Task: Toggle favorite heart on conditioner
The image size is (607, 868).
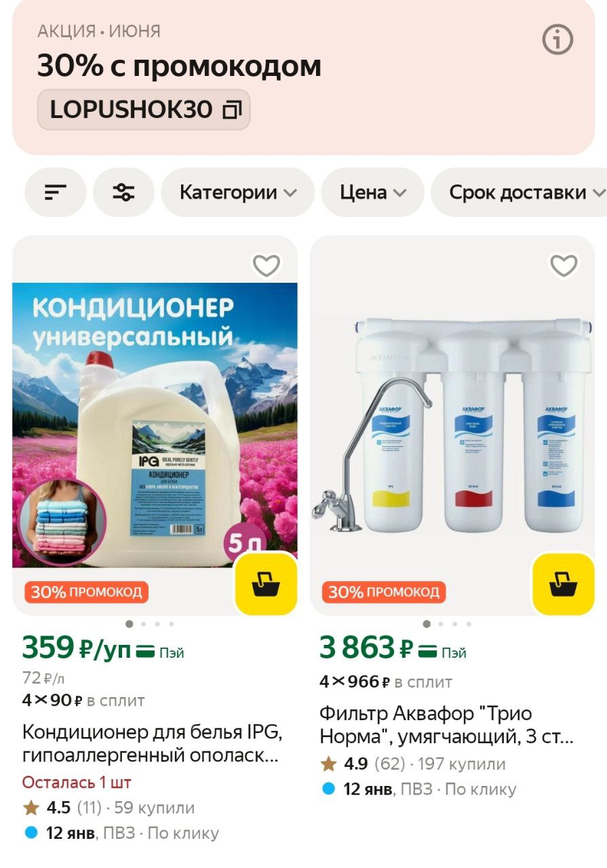Action: click(267, 265)
